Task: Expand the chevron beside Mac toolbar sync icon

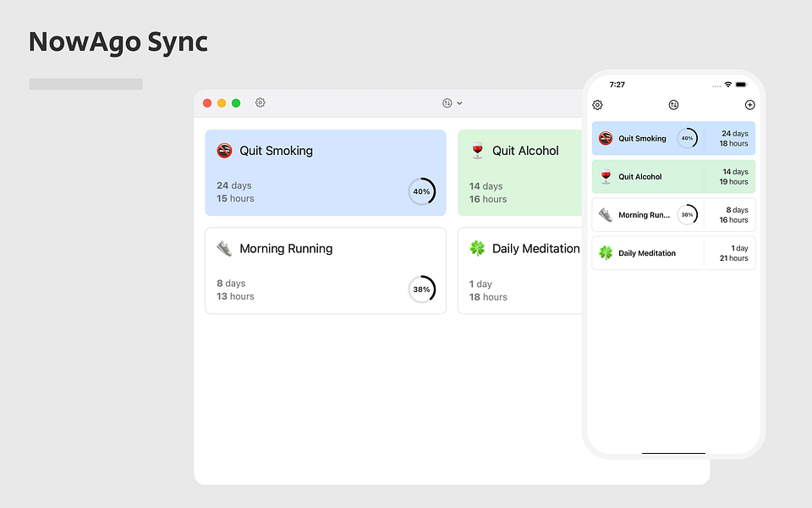Action: pos(459,103)
